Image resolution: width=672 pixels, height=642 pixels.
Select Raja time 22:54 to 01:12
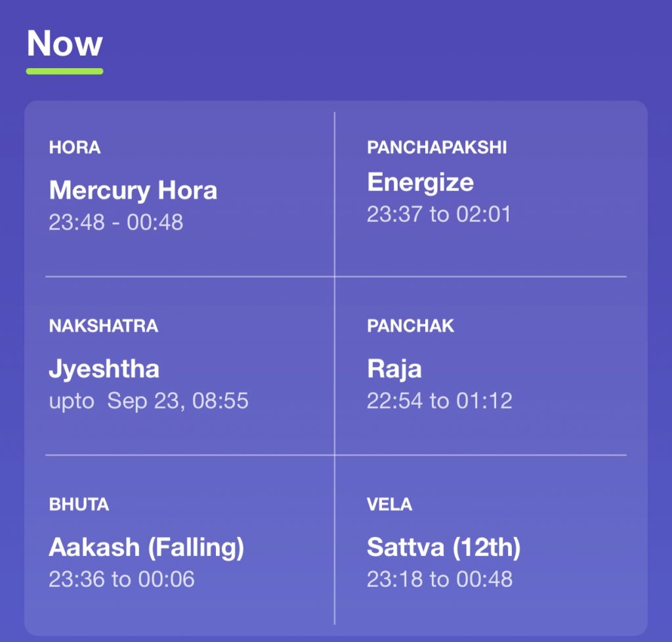pyautogui.click(x=440, y=401)
